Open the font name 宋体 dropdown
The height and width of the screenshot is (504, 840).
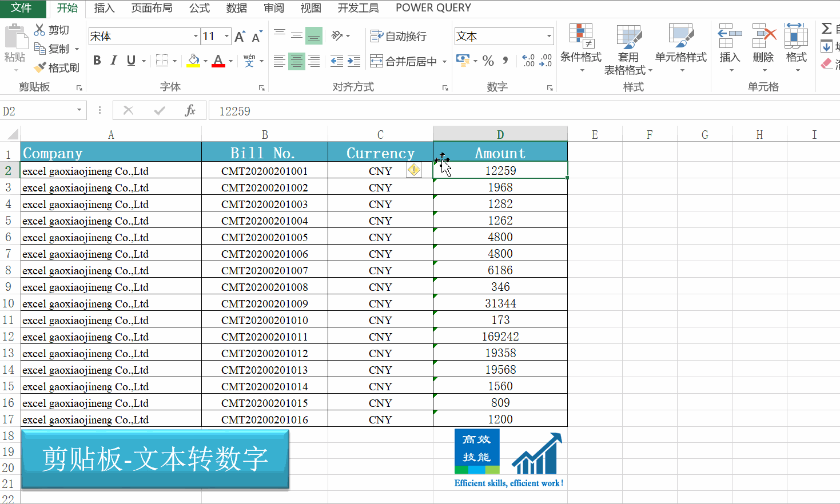[x=196, y=36]
